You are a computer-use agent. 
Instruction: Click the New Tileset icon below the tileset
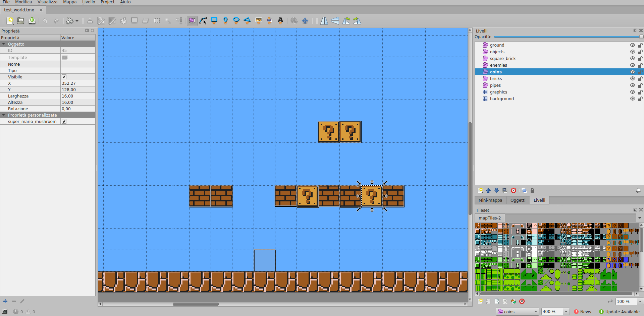point(480,301)
